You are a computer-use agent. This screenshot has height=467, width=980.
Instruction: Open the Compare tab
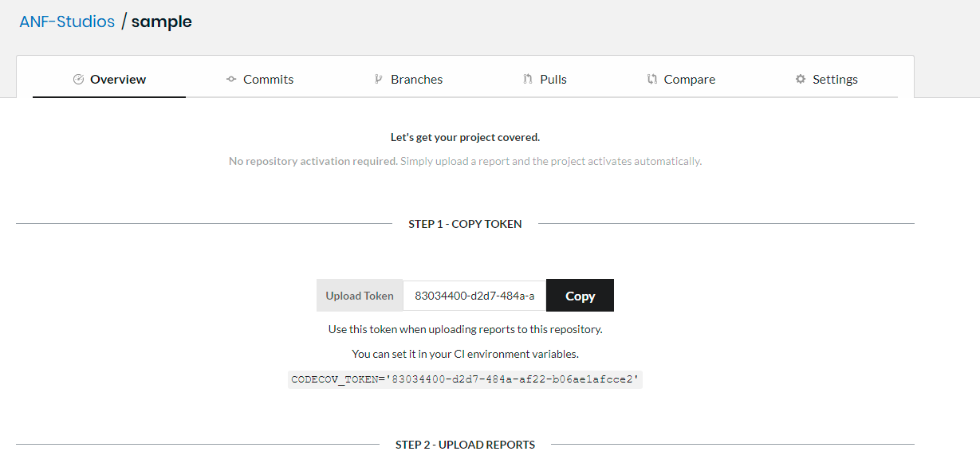(690, 79)
